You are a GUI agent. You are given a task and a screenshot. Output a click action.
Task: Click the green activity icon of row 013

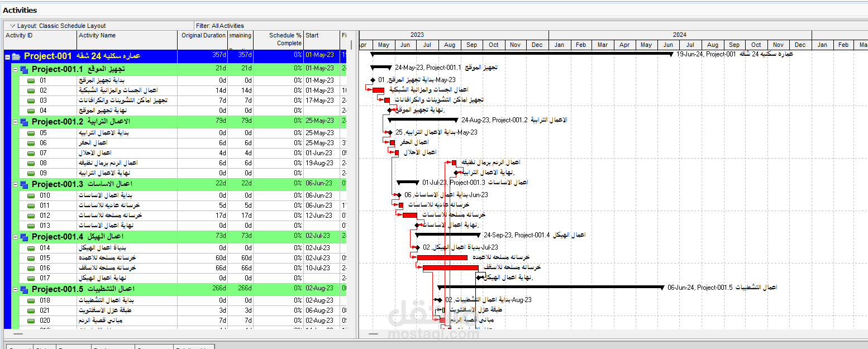[31, 226]
